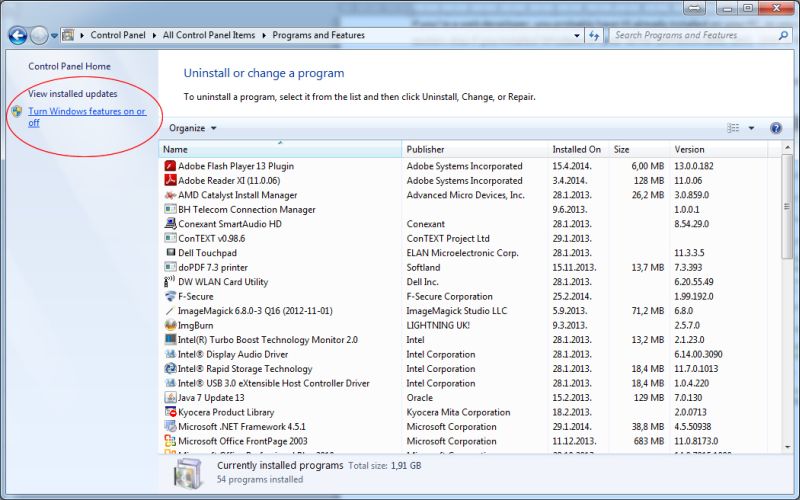Click the 683 MB size value

tap(648, 441)
